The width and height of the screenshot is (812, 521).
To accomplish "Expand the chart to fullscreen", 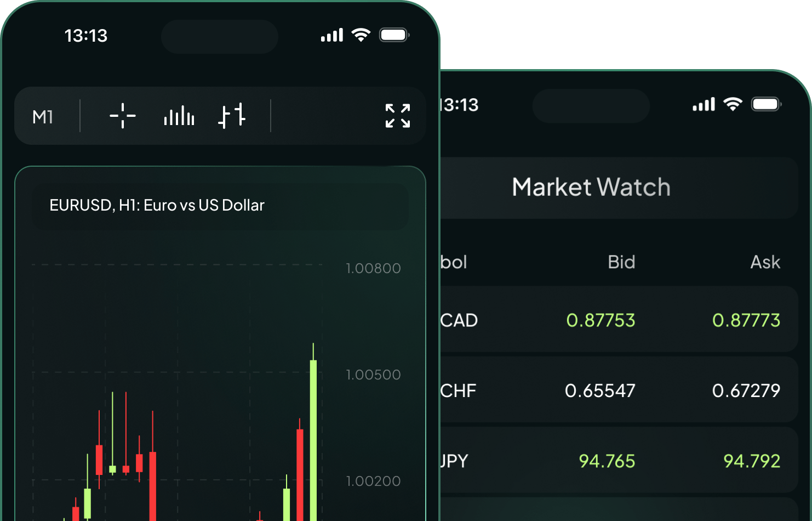I will tap(397, 116).
